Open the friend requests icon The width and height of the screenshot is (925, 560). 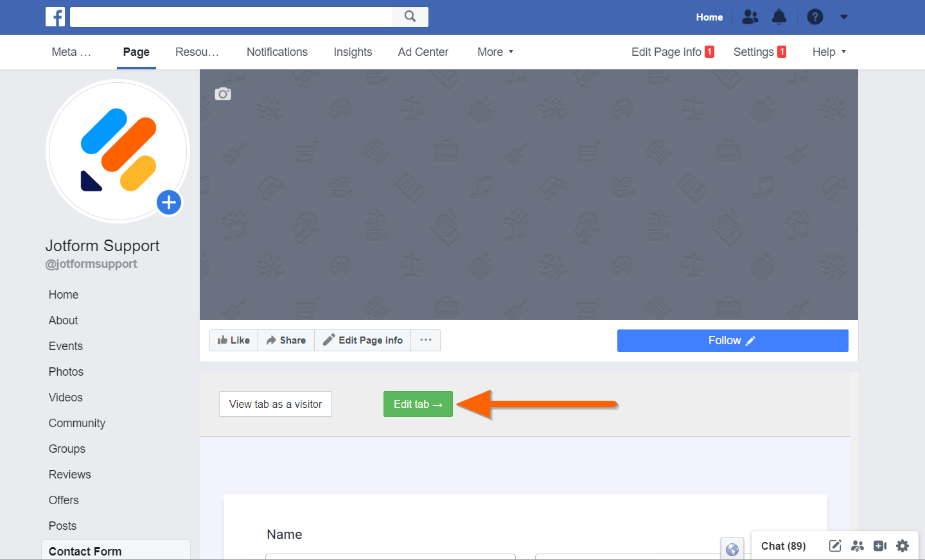pyautogui.click(x=750, y=17)
